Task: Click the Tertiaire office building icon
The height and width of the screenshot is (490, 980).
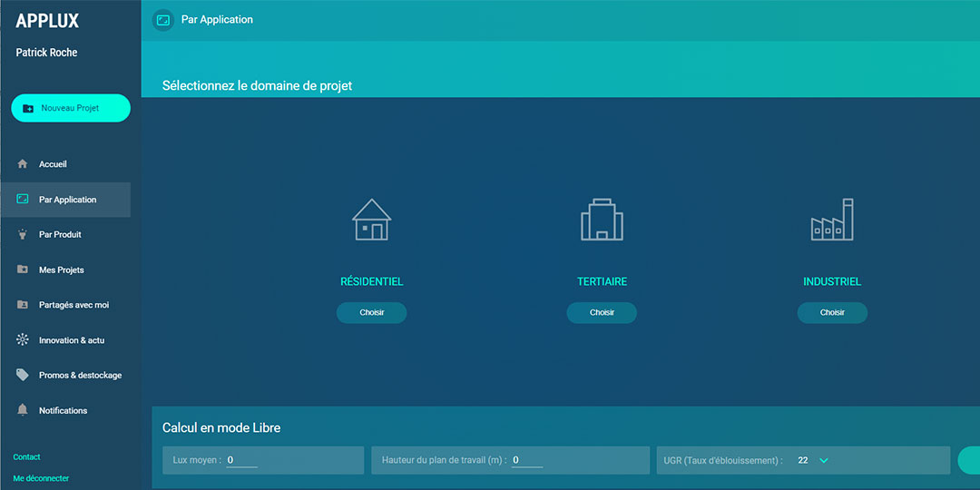Action: (602, 220)
